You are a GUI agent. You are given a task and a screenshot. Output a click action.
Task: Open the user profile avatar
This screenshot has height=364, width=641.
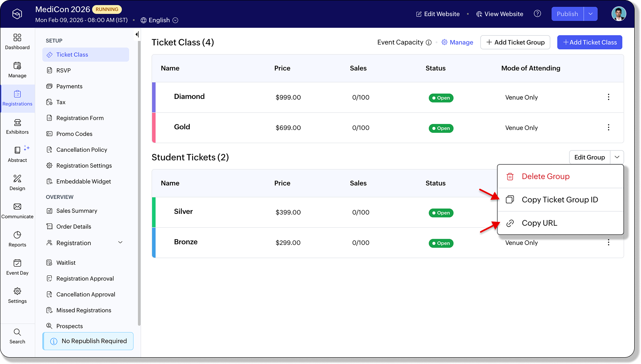[619, 14]
